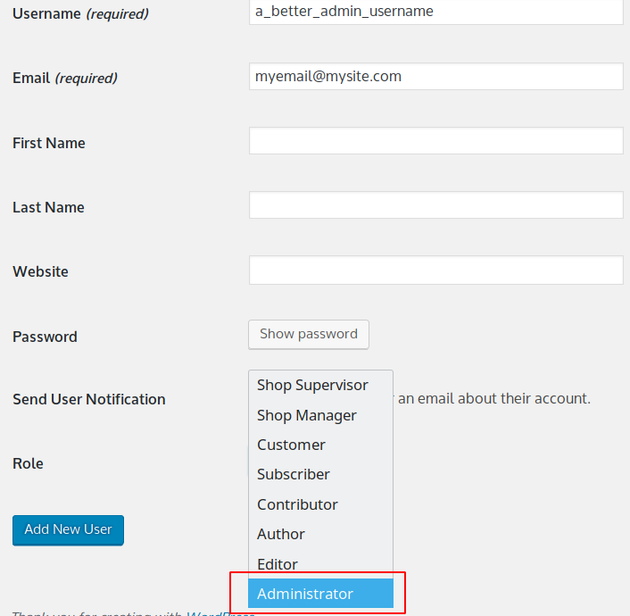Click the Send User Notification label
Viewport: 630px width, 616px height.
[89, 399]
